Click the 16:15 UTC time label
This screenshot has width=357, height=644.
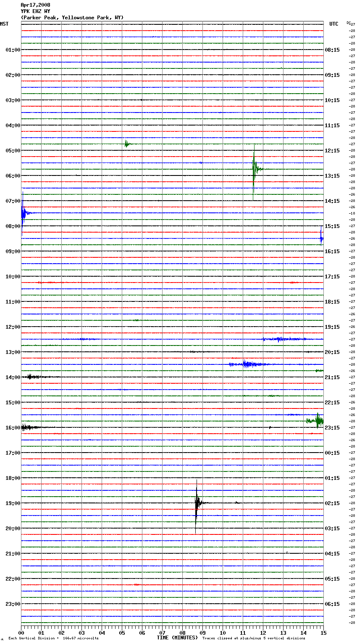tap(332, 251)
